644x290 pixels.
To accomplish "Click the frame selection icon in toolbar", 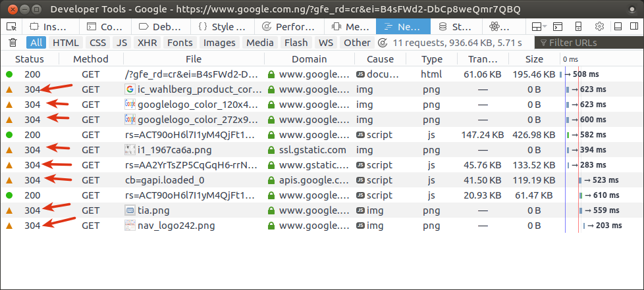I will 538,27.
